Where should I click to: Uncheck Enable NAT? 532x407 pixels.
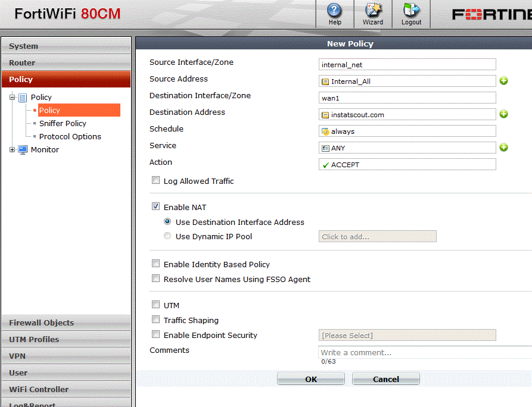(x=155, y=206)
